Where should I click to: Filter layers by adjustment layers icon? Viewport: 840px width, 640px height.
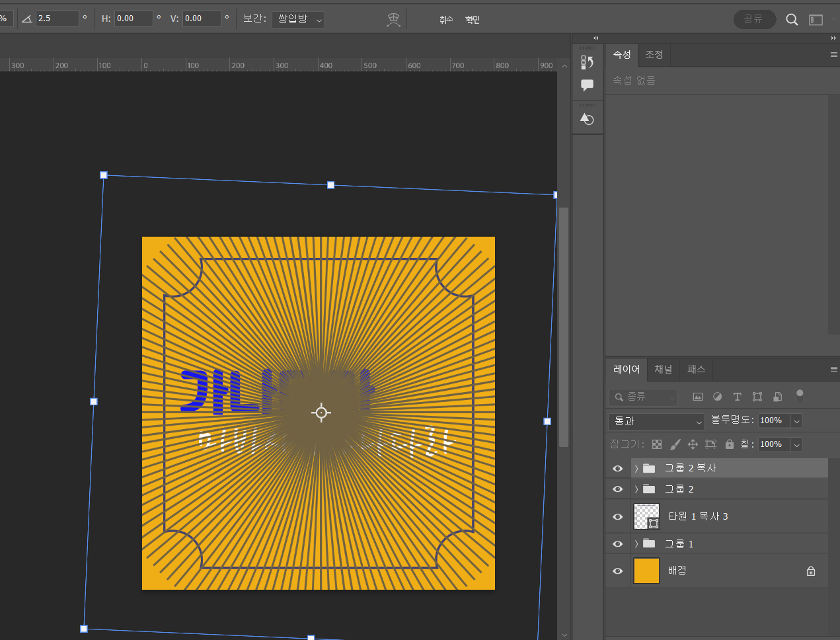pyautogui.click(x=717, y=397)
